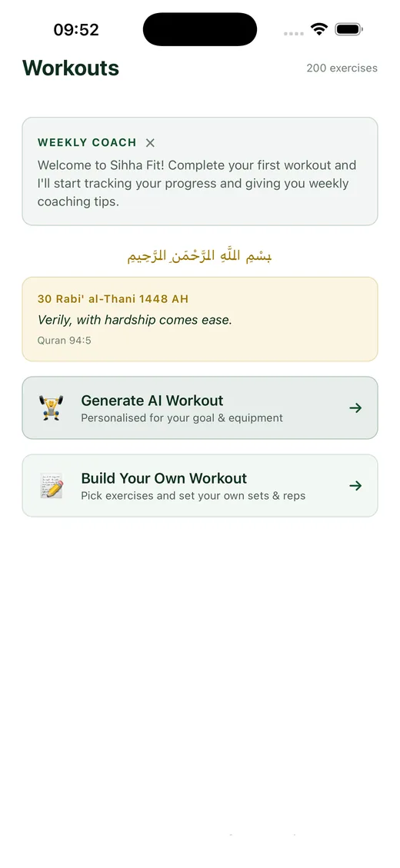Tap the 30 Rabi' al-Thani 1448 AH date
This screenshot has width=400, height=868.
pyautogui.click(x=113, y=299)
